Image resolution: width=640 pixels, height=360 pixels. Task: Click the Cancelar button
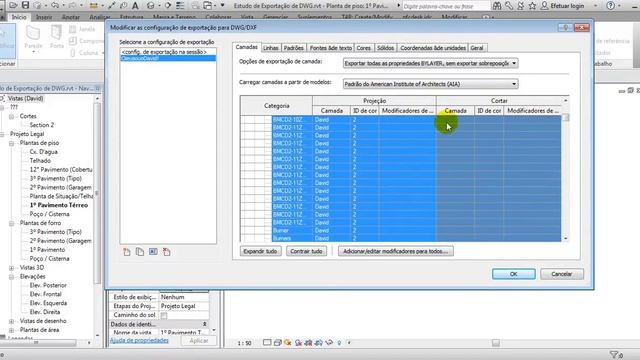pyautogui.click(x=562, y=274)
